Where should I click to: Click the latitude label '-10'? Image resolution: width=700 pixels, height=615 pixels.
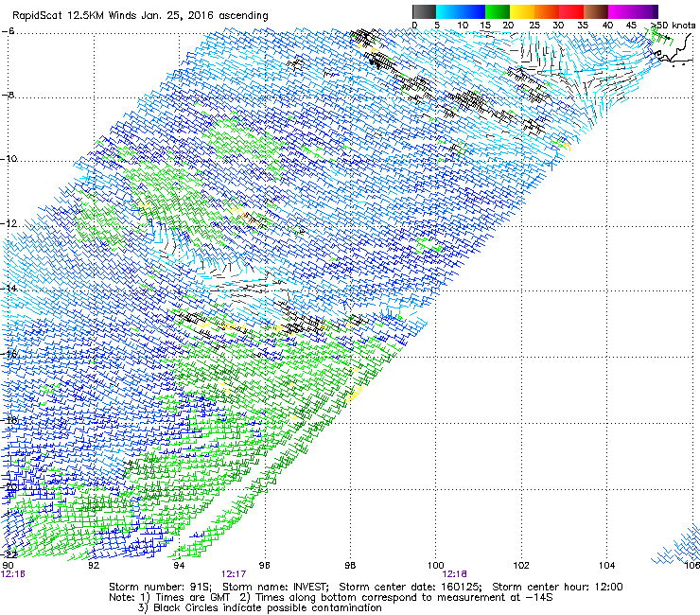click(9, 159)
